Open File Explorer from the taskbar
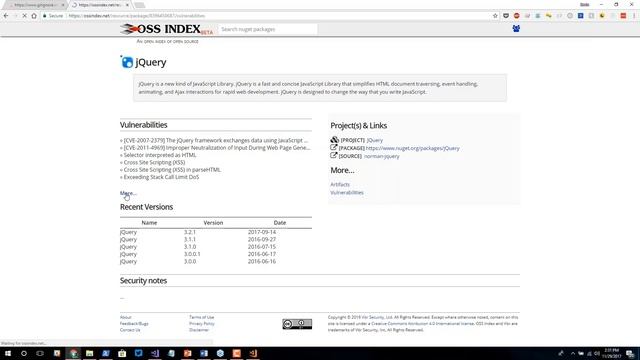Viewport: 640px width, 360px height. tap(89, 353)
